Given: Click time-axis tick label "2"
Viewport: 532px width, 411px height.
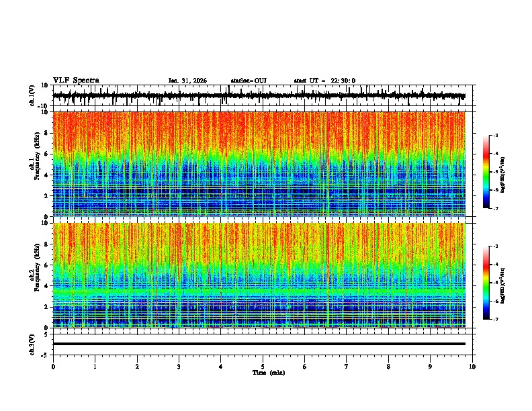Looking at the screenshot, I should (x=137, y=367).
